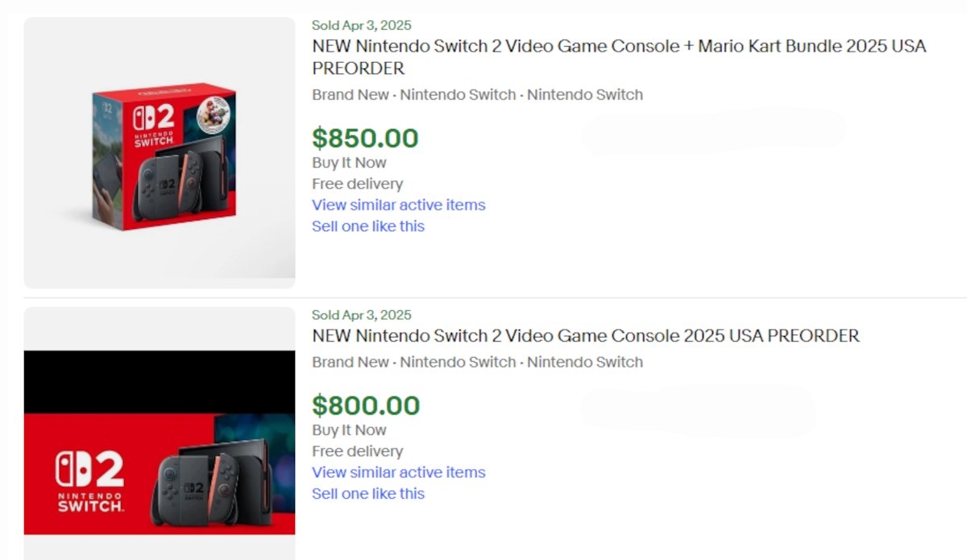Click the $800.00 sold price

point(366,405)
